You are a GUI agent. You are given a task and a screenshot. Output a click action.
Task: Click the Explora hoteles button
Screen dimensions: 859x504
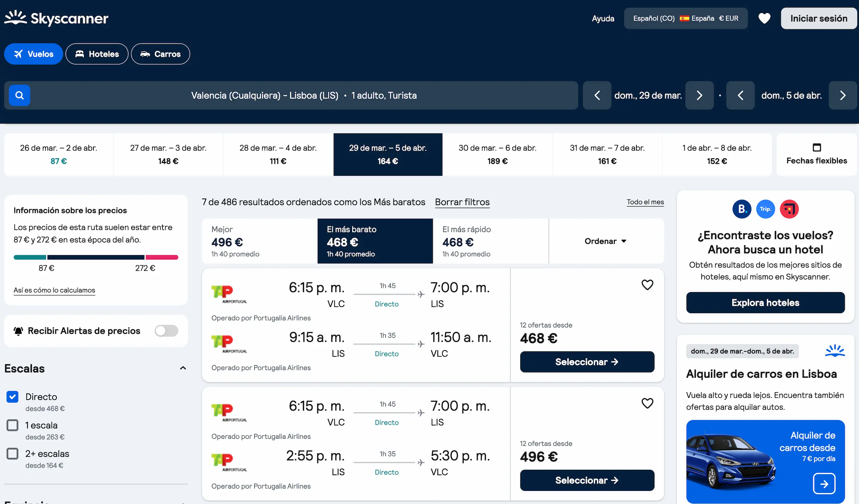click(x=765, y=303)
